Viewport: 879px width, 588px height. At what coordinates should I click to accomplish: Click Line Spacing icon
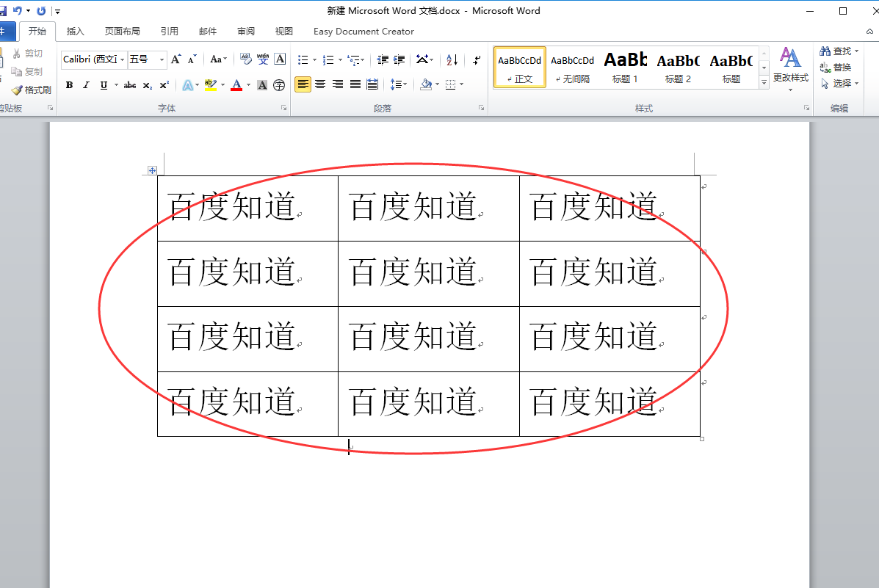396,84
